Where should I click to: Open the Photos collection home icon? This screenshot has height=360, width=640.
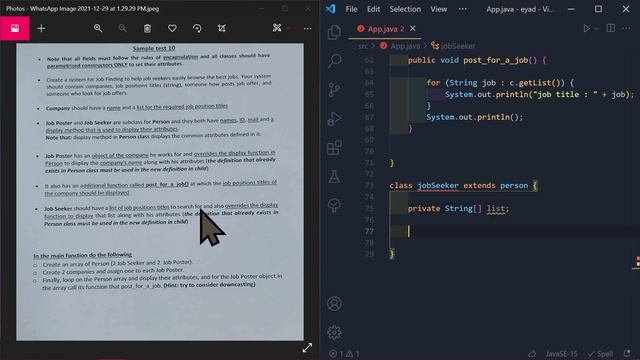tap(15, 28)
